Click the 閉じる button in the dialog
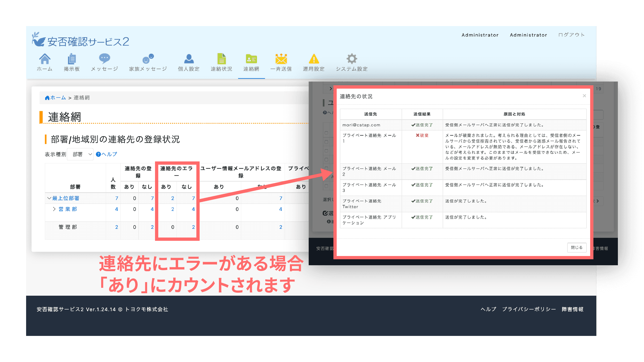 coord(577,248)
